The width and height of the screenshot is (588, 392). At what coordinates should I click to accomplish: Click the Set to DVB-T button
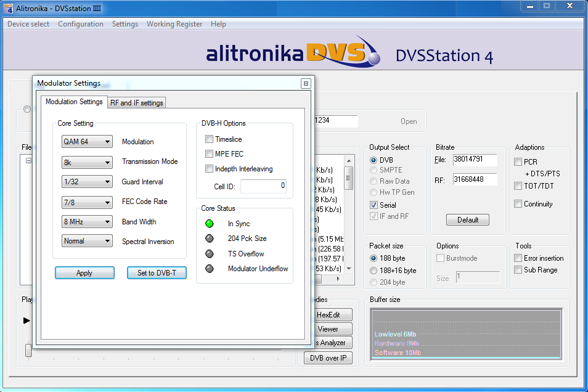157,273
